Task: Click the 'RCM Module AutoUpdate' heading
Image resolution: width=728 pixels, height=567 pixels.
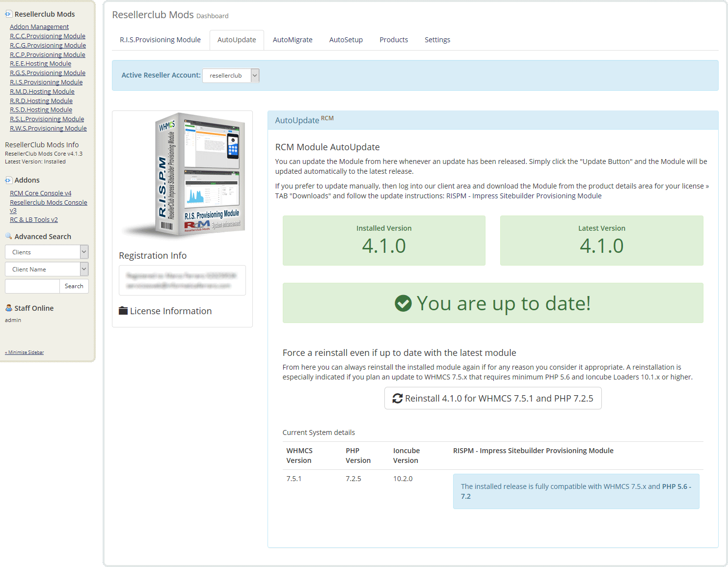Action: 327,147
